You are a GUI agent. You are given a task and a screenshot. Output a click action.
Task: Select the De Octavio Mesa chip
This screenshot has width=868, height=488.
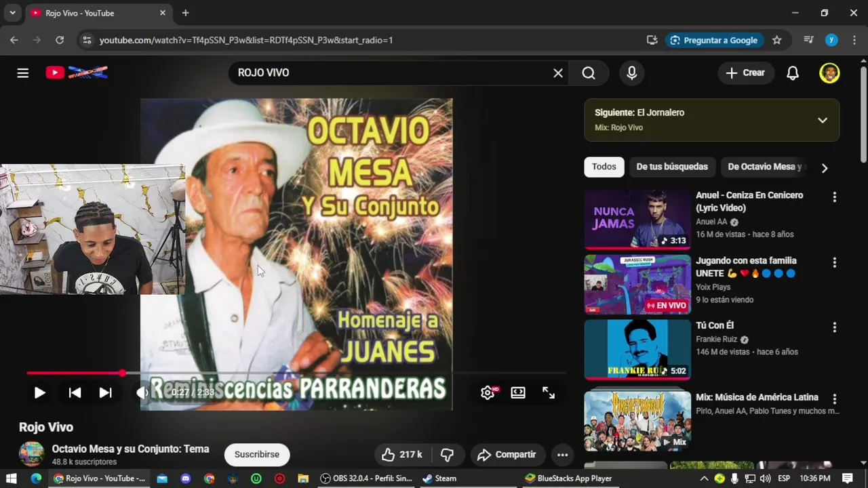point(765,167)
